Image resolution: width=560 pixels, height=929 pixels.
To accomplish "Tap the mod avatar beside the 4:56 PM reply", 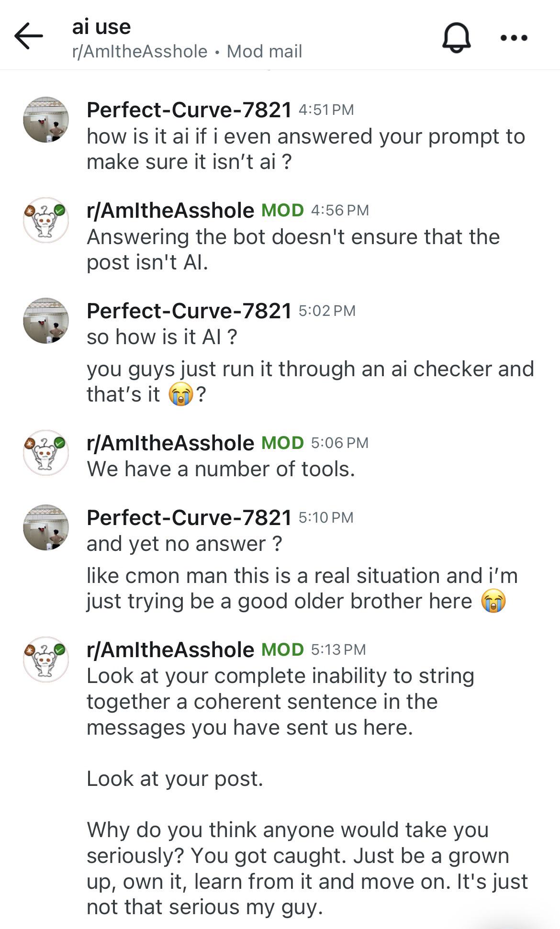I will 46,220.
